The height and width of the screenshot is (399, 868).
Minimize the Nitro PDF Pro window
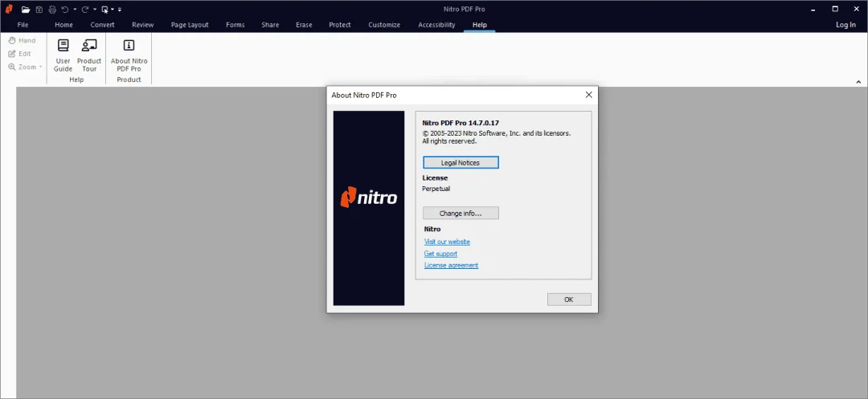coord(813,9)
